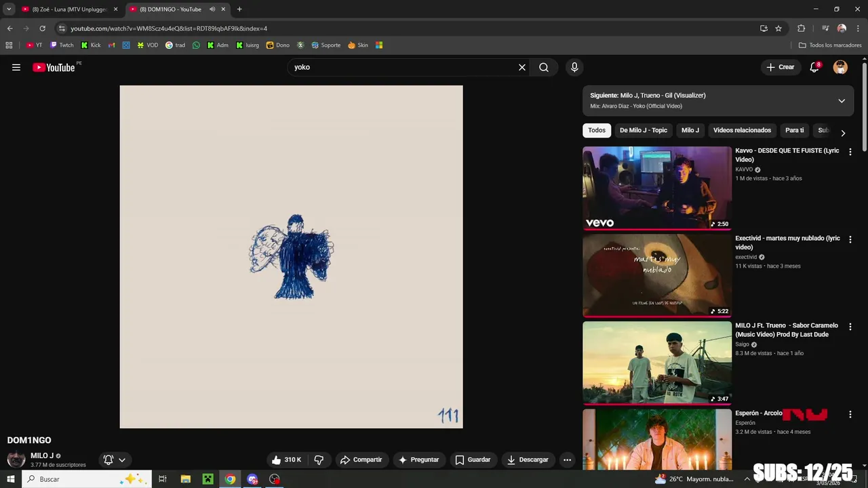
Task: Open Chrome extensions puzzle icon
Action: (801, 28)
